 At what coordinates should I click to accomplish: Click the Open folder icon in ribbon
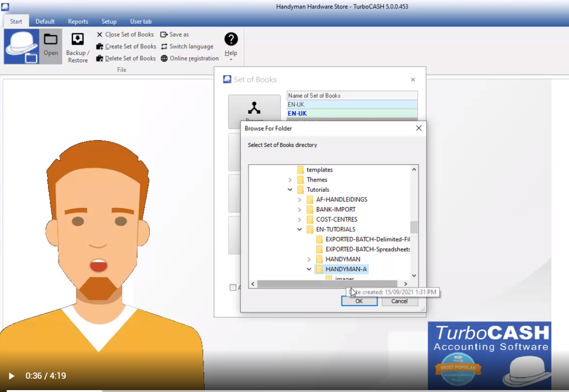pyautogui.click(x=50, y=40)
